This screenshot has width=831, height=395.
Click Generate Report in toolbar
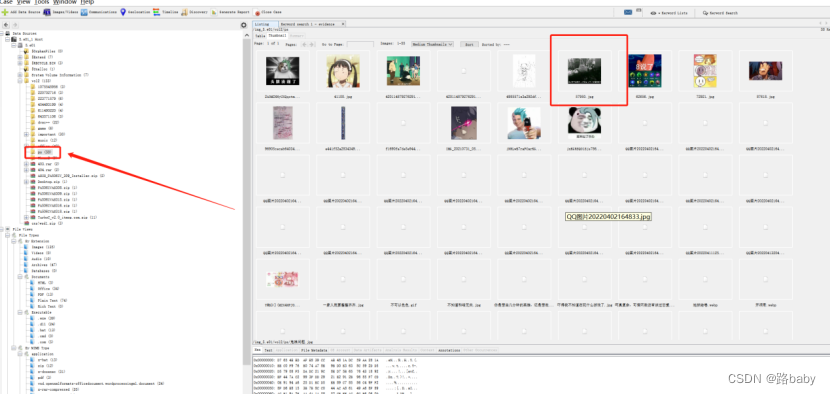pyautogui.click(x=229, y=12)
